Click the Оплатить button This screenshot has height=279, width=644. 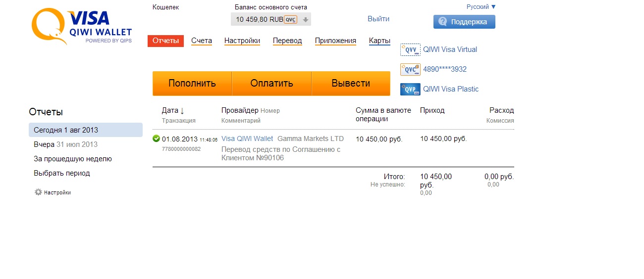(271, 83)
